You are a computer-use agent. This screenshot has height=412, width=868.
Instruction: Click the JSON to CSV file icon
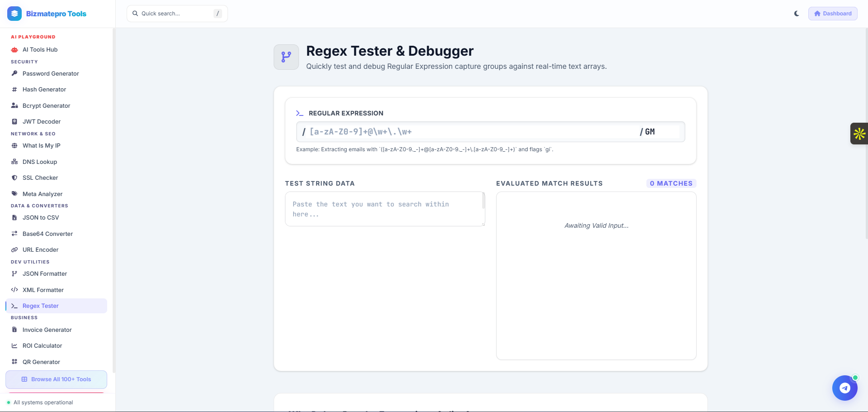(x=14, y=218)
